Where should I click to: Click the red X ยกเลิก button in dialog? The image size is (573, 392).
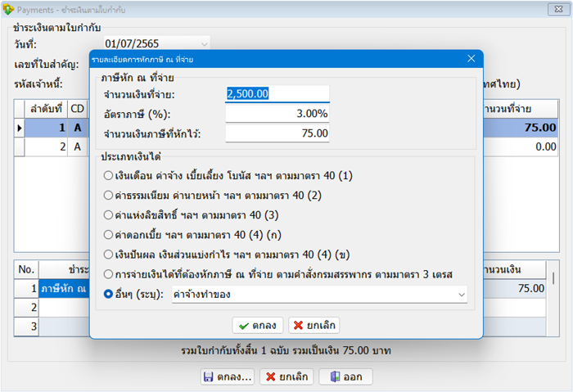coord(314,325)
